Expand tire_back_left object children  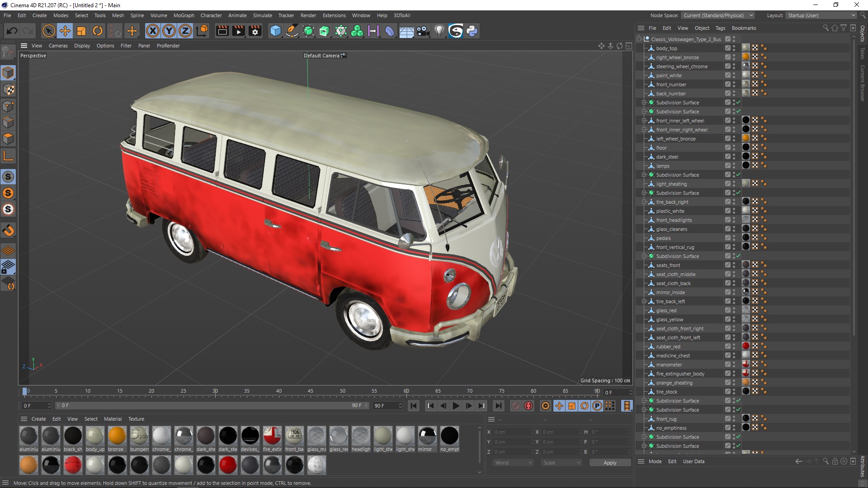tap(644, 301)
